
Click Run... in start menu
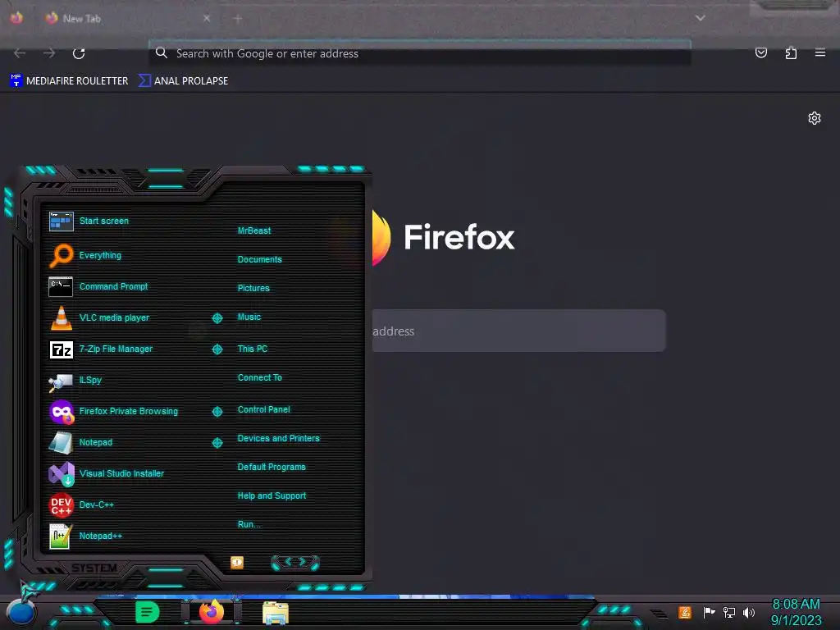[x=249, y=524]
